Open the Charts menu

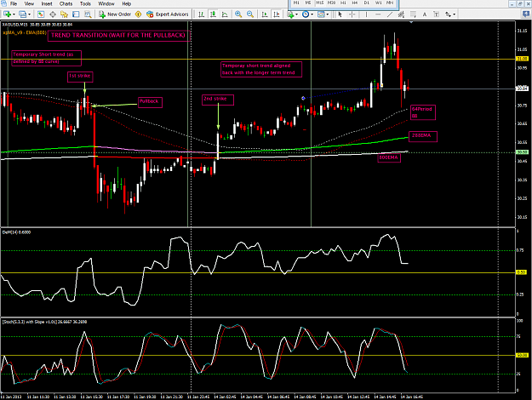click(x=66, y=3)
